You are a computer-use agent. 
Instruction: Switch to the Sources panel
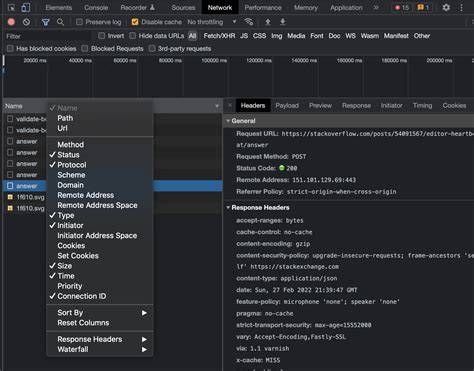click(x=183, y=7)
